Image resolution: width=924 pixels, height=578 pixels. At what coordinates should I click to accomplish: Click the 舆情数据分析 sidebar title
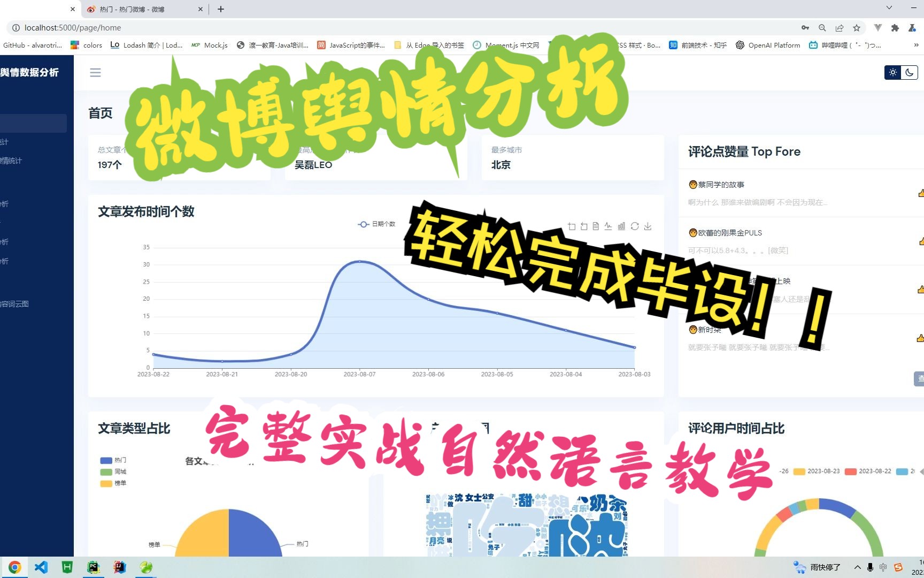(29, 73)
